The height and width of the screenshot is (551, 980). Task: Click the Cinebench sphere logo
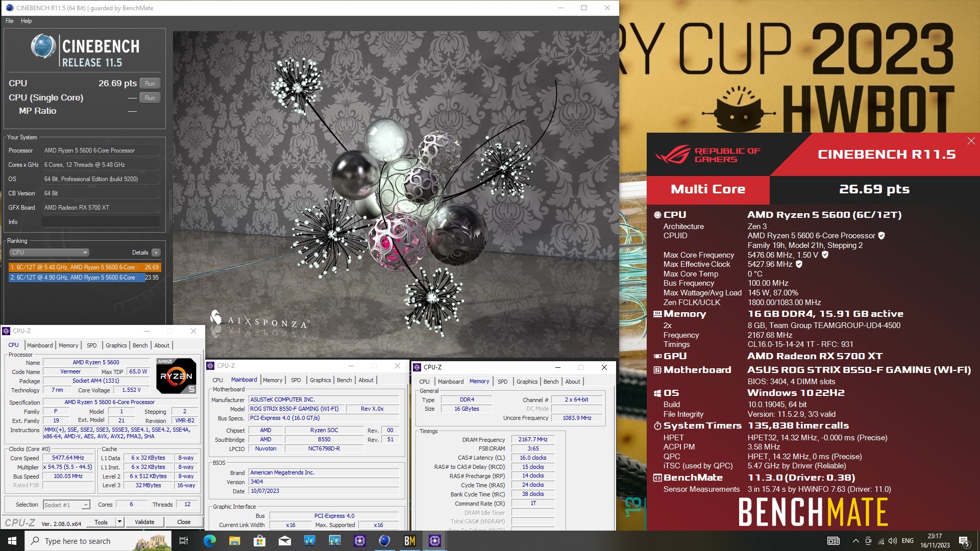(x=43, y=46)
